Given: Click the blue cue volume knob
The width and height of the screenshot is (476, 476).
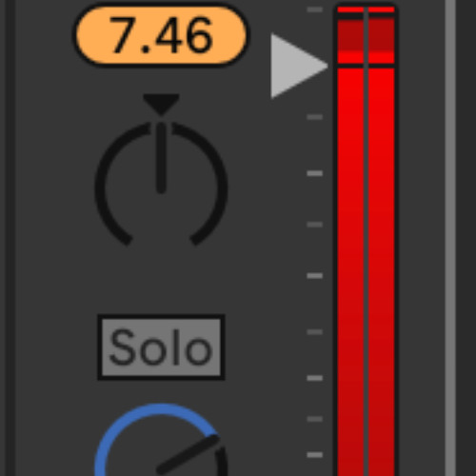Looking at the screenshot, I should (161, 440).
